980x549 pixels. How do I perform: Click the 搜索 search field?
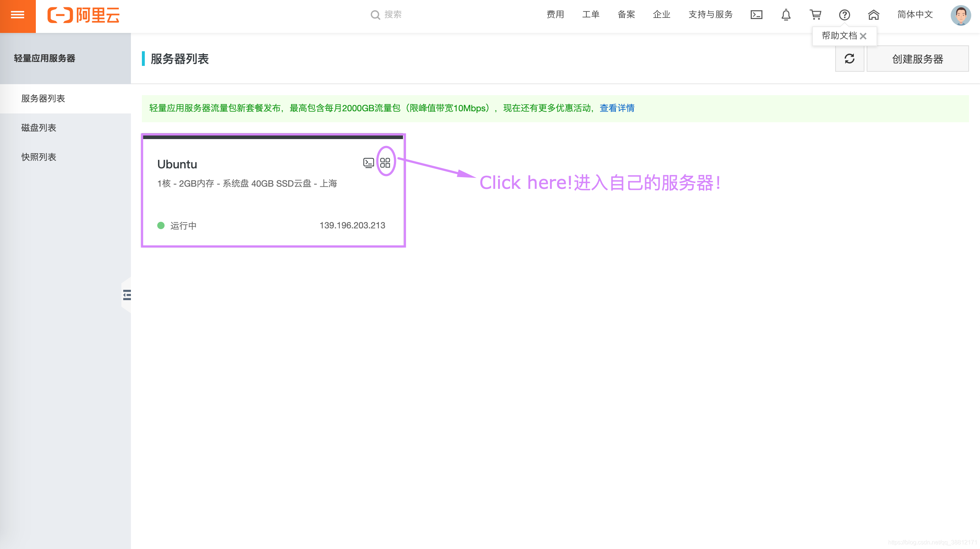coord(393,15)
